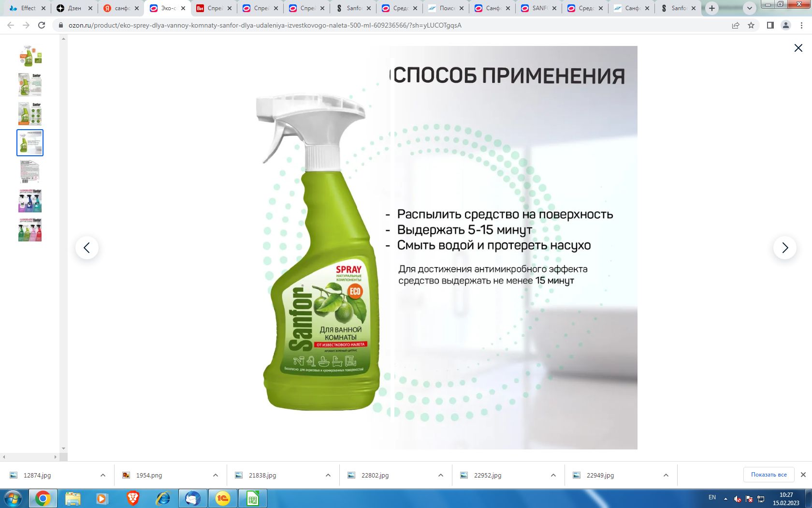Launch the media player from the taskbar
The width and height of the screenshot is (812, 508).
102,498
